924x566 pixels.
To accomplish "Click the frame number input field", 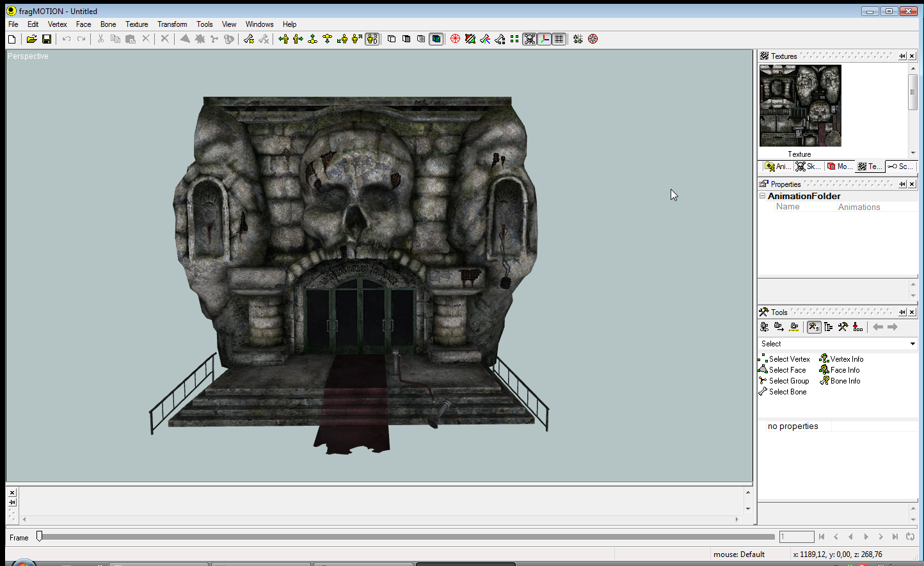I will 796,537.
